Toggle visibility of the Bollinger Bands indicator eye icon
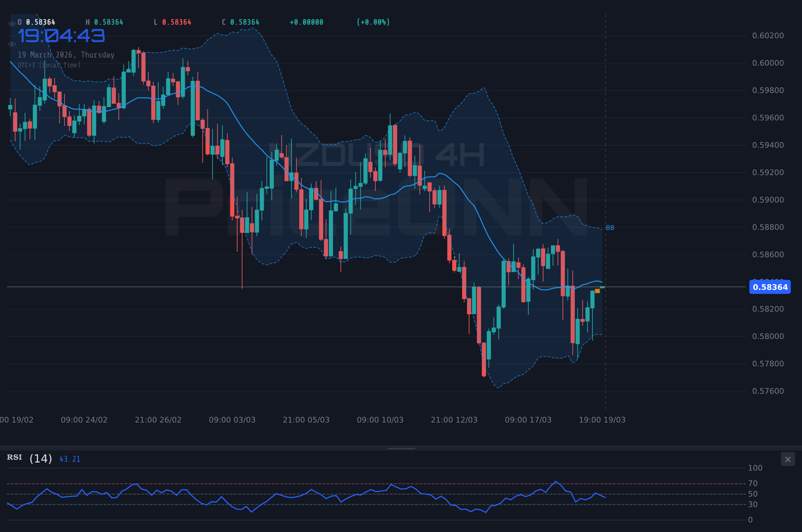 pyautogui.click(x=12, y=44)
